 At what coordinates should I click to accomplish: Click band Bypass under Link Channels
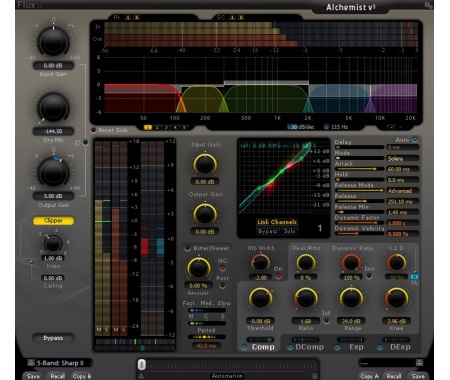tap(268, 231)
